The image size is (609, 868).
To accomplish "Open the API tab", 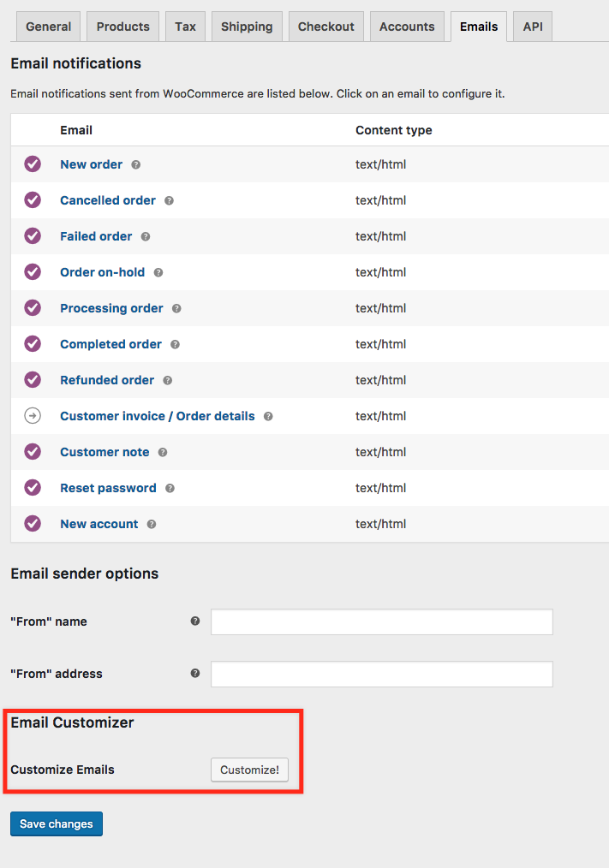I will click(533, 27).
